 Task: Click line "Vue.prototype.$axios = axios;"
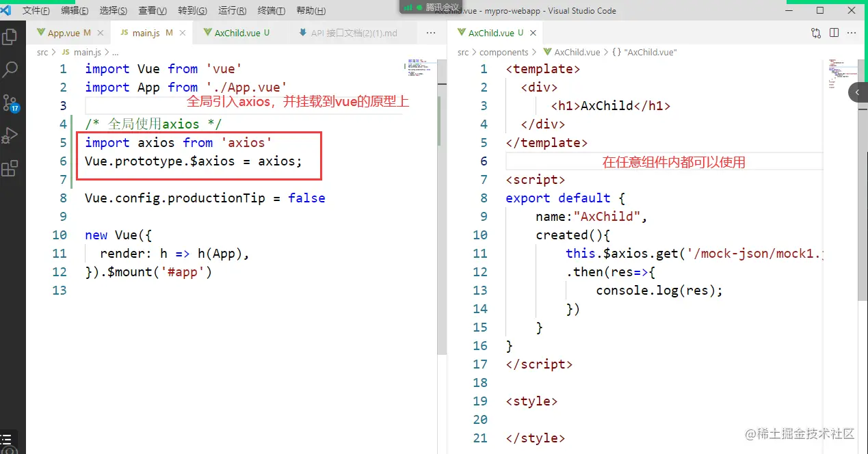click(x=194, y=161)
